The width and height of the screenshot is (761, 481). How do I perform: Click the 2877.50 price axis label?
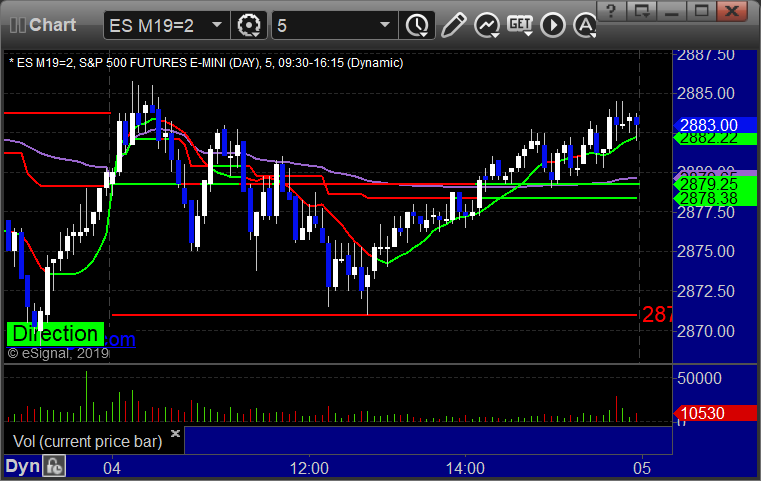tap(706, 212)
